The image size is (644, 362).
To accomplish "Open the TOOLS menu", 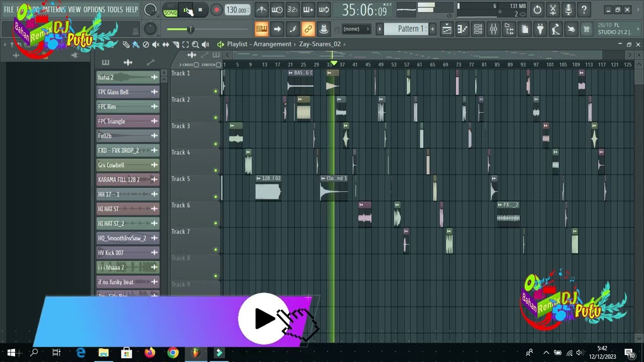I will pyautogui.click(x=115, y=10).
